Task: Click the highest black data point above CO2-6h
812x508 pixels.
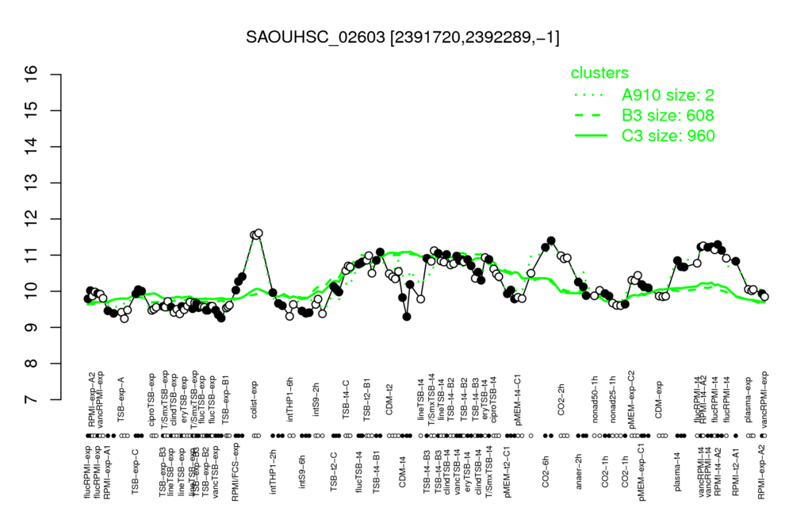Action: (x=551, y=241)
